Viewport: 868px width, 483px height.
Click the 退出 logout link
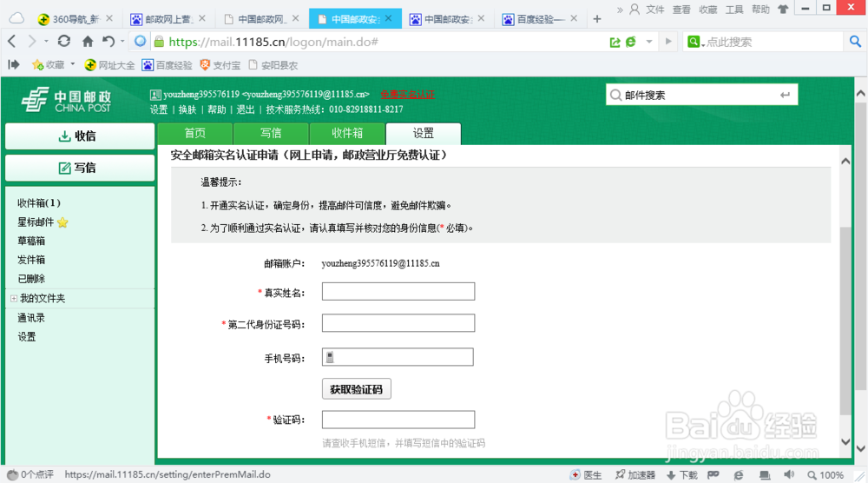coord(246,109)
